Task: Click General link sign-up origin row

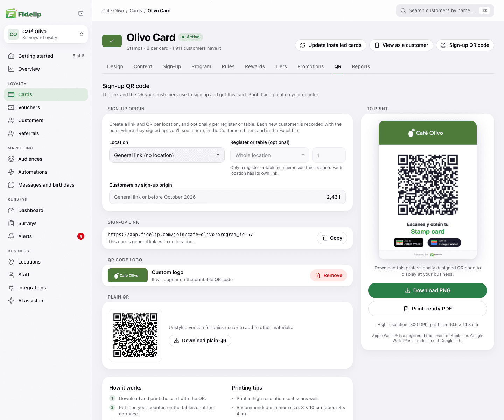Action: pos(227,197)
